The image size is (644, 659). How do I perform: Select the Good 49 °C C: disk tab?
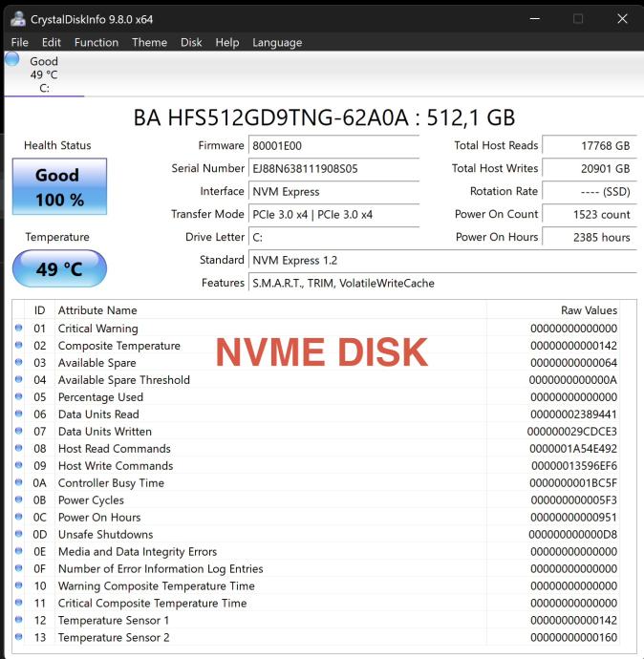click(x=44, y=74)
